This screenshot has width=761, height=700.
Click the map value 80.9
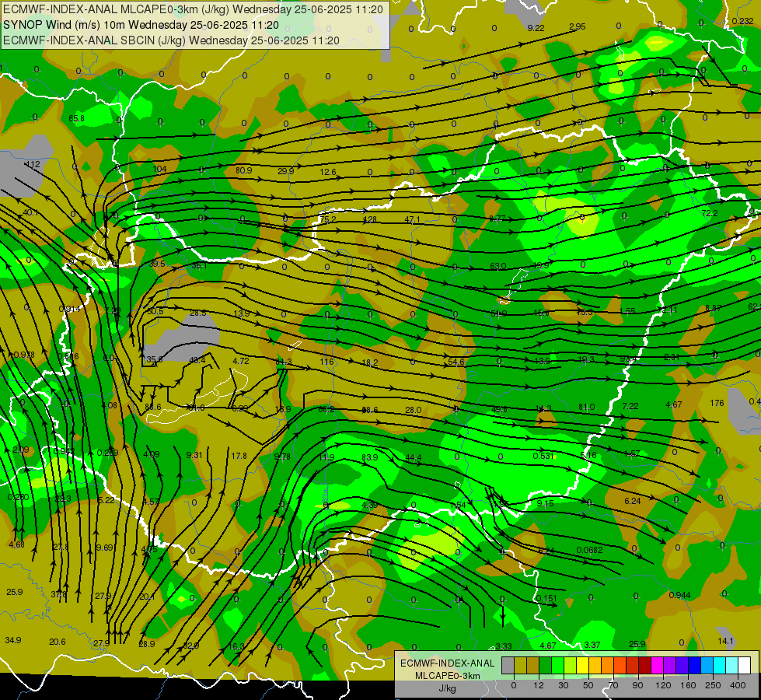click(x=243, y=170)
